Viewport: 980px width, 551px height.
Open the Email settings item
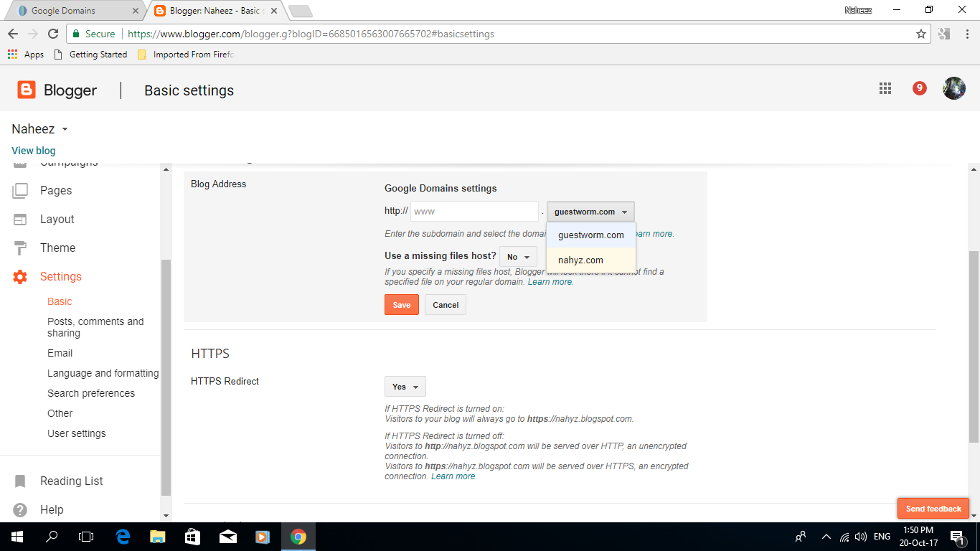pyautogui.click(x=60, y=353)
